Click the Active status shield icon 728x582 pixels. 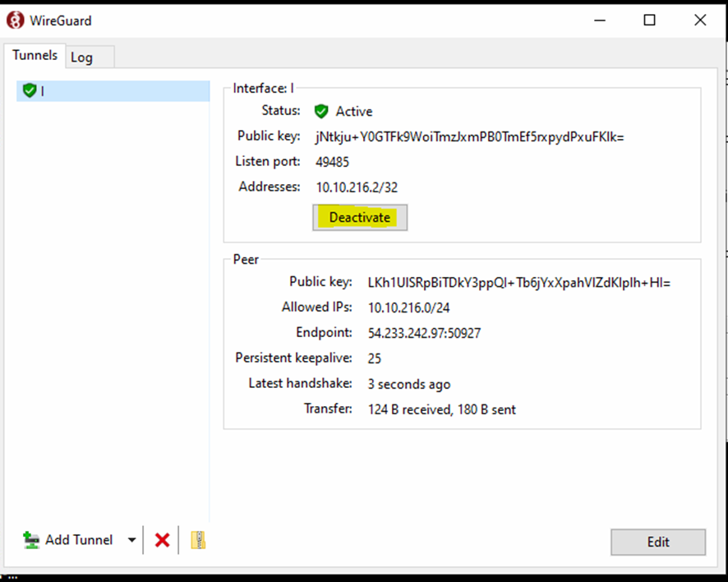click(x=321, y=111)
